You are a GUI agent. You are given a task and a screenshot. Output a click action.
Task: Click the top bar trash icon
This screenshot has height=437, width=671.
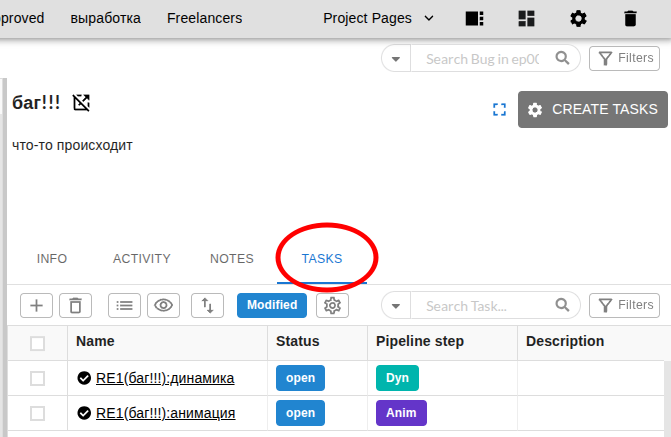pos(629,18)
